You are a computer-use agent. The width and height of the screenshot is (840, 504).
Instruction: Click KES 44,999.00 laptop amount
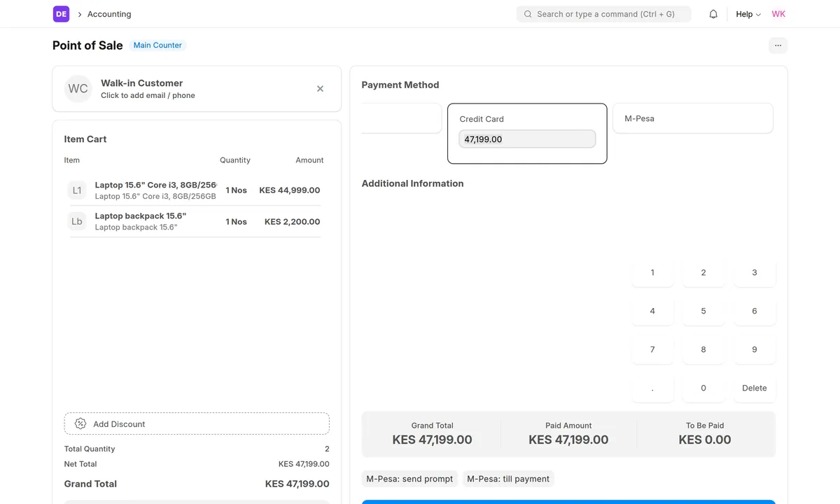[290, 190]
